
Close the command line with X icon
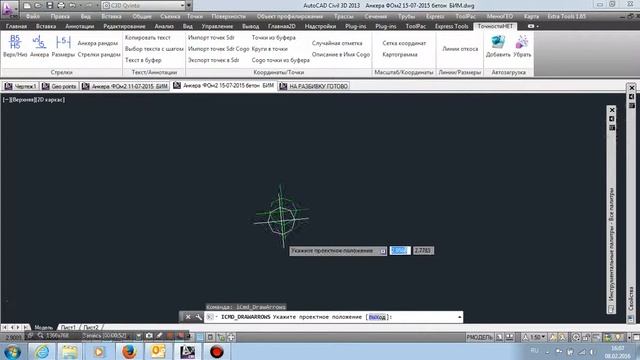click(188, 317)
